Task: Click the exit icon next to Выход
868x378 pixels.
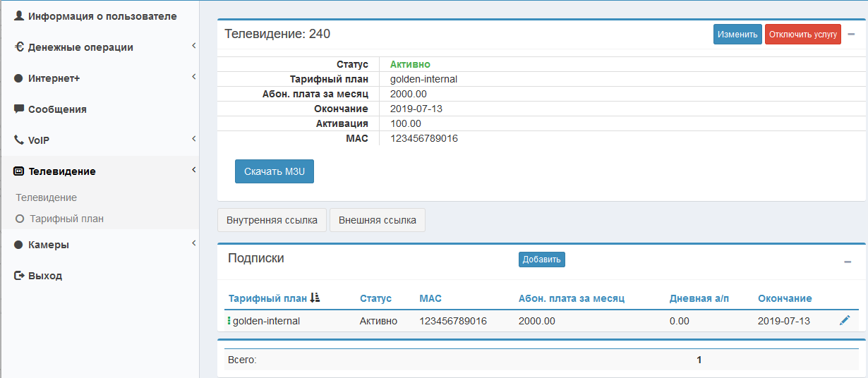Action: click(x=19, y=276)
